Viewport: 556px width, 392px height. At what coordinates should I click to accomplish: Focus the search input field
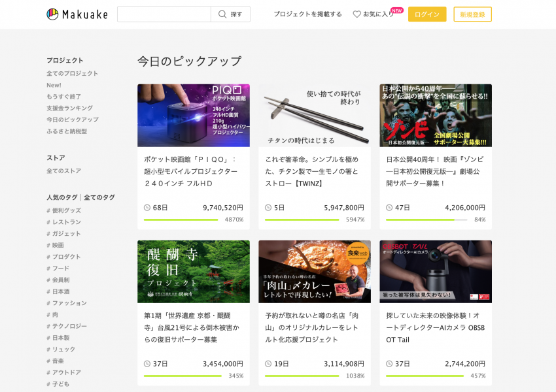coord(164,14)
